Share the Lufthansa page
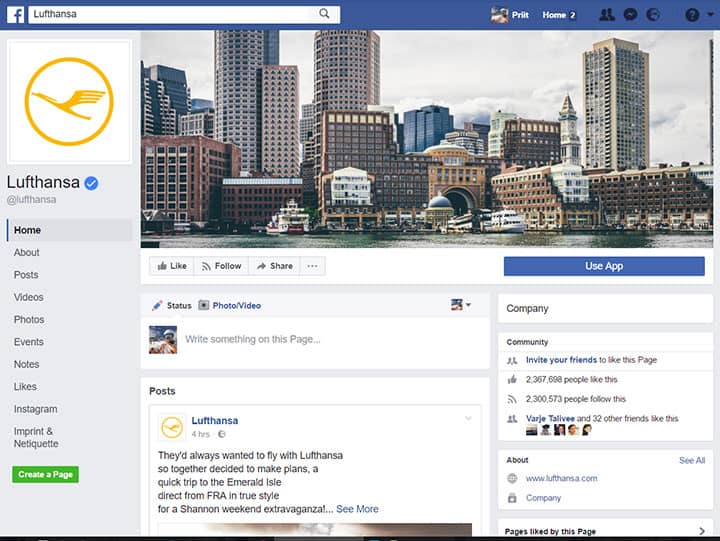Screen dimensions: 720x541 click(275, 266)
